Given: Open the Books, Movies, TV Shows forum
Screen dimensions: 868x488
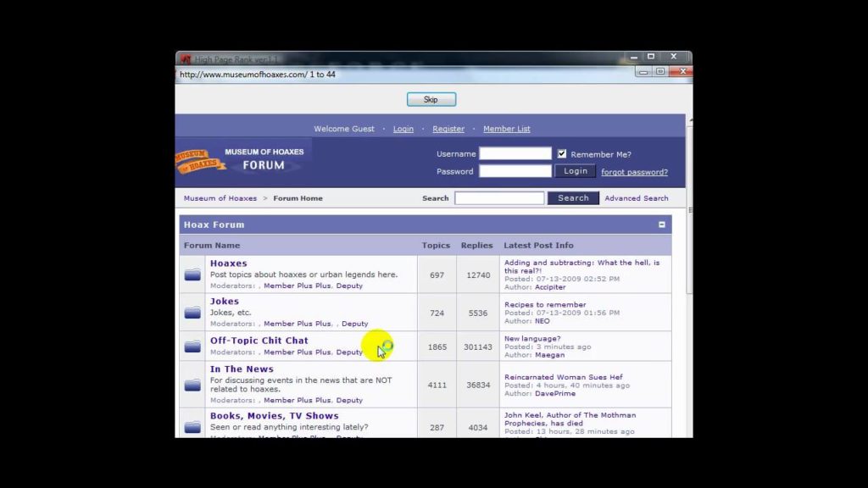Looking at the screenshot, I should point(274,415).
